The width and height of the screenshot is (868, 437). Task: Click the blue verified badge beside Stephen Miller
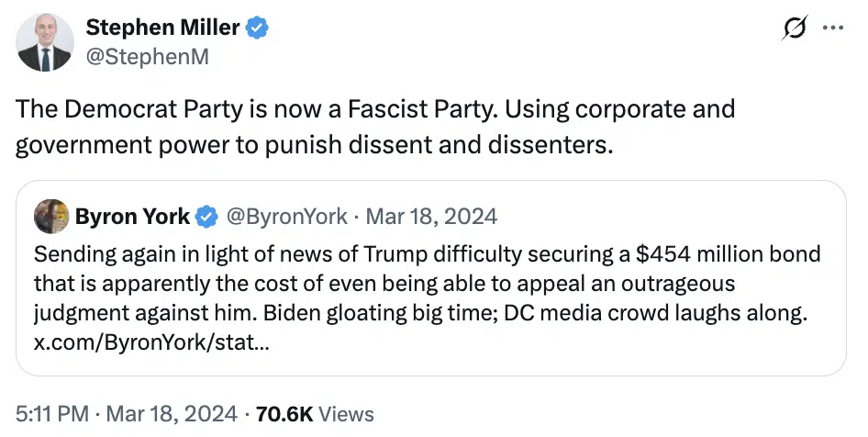point(259,28)
